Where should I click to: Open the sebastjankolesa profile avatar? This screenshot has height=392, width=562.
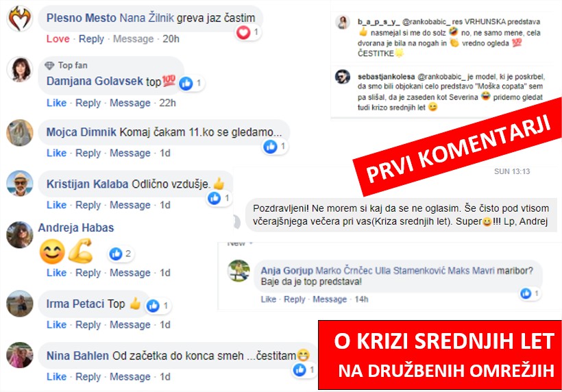tap(343, 77)
